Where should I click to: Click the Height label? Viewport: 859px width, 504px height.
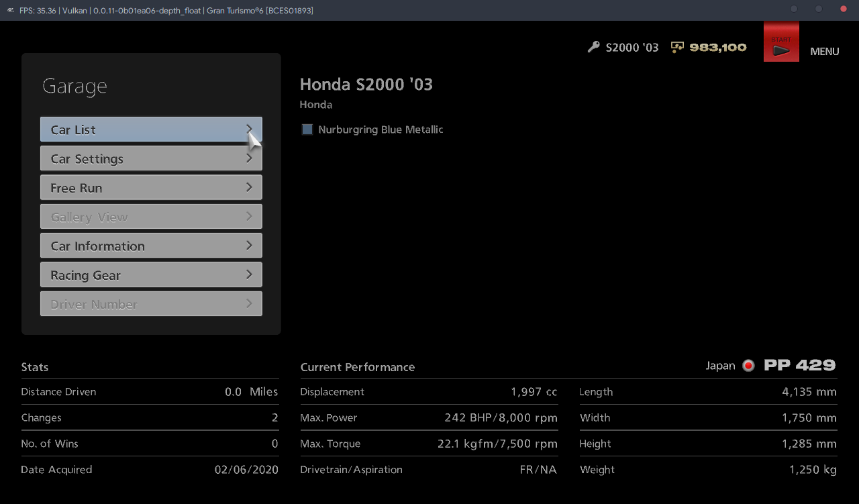pyautogui.click(x=595, y=444)
